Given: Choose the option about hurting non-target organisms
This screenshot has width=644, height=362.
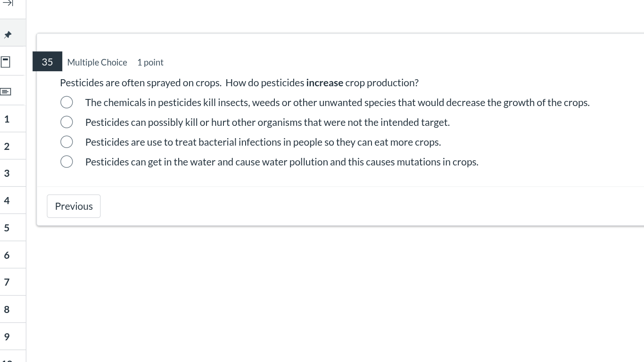Looking at the screenshot, I should pos(66,122).
